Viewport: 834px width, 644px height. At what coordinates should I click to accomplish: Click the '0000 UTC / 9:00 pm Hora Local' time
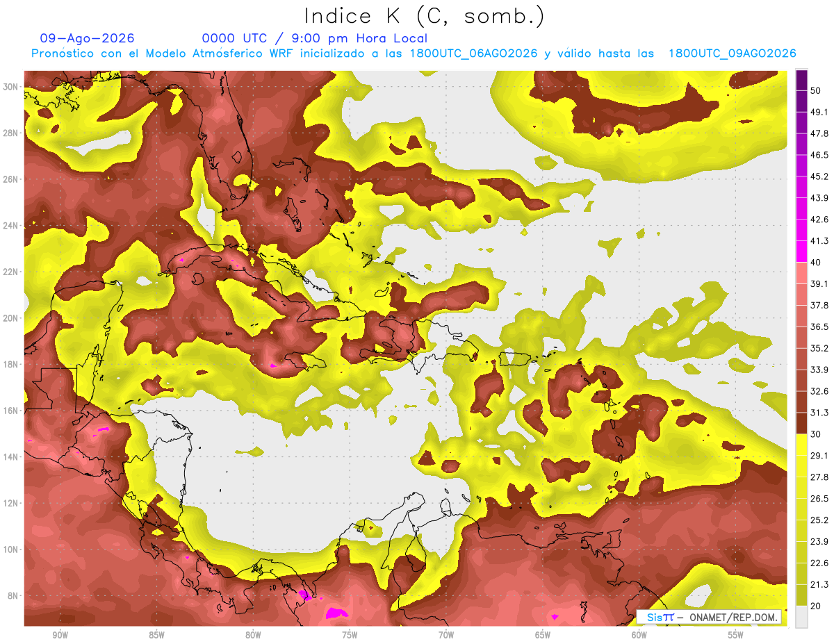[x=315, y=38]
